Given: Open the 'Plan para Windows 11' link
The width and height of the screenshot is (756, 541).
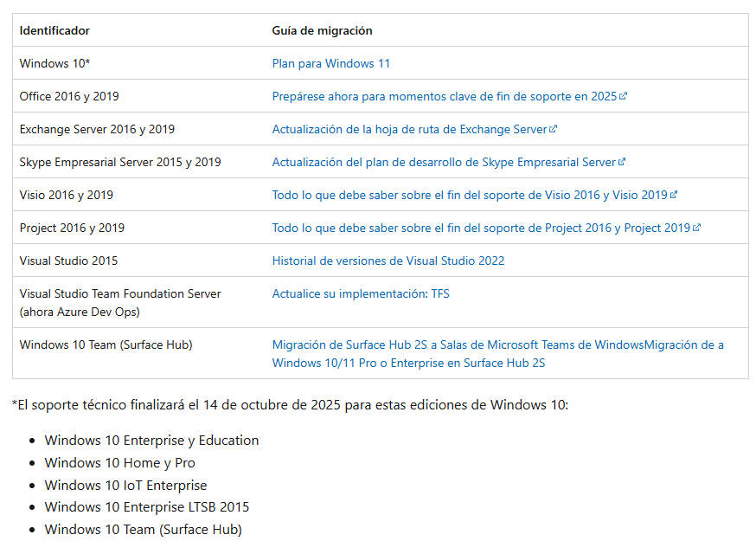Looking at the screenshot, I should tap(330, 63).
